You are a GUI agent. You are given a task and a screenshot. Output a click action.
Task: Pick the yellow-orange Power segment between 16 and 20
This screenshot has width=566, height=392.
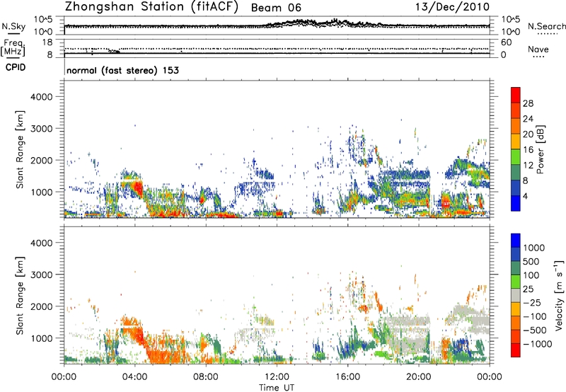click(516, 142)
